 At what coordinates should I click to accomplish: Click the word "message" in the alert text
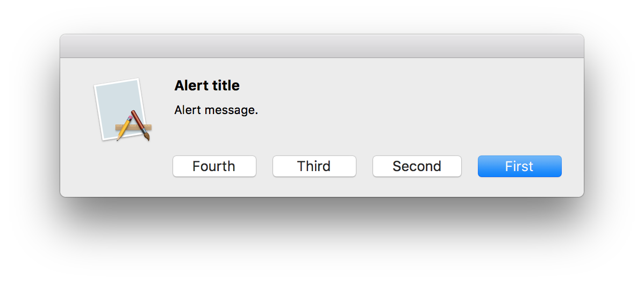coord(230,110)
